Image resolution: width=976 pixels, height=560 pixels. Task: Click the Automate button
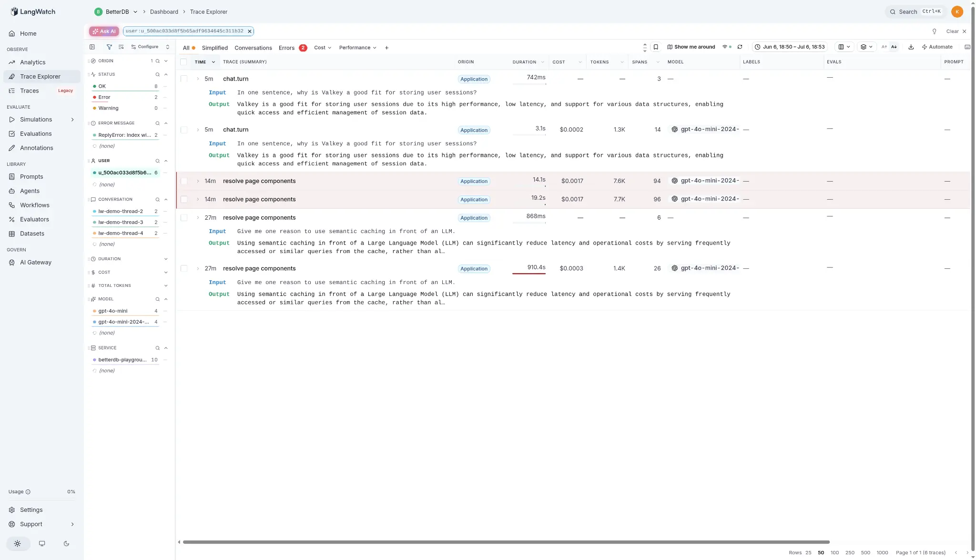937,47
